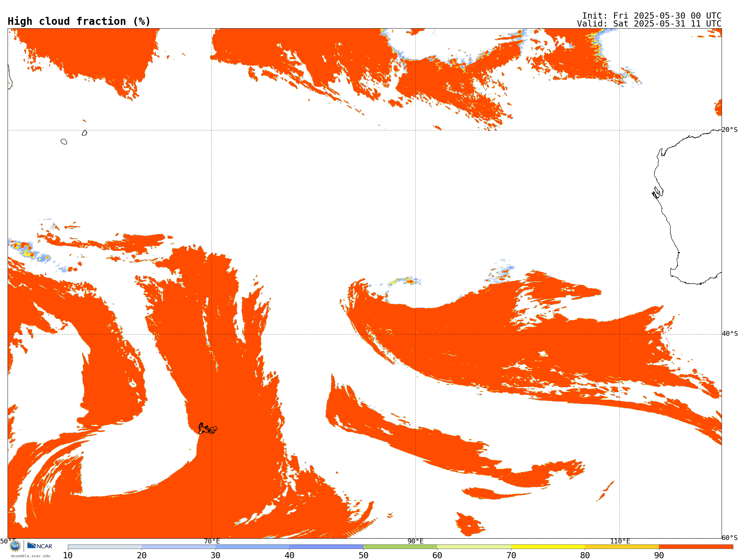Click the 110°E longitude label
744x560 pixels.
click(620, 541)
